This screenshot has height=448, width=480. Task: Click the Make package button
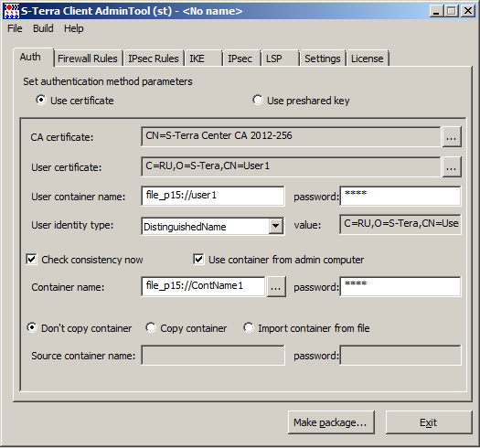[331, 422]
